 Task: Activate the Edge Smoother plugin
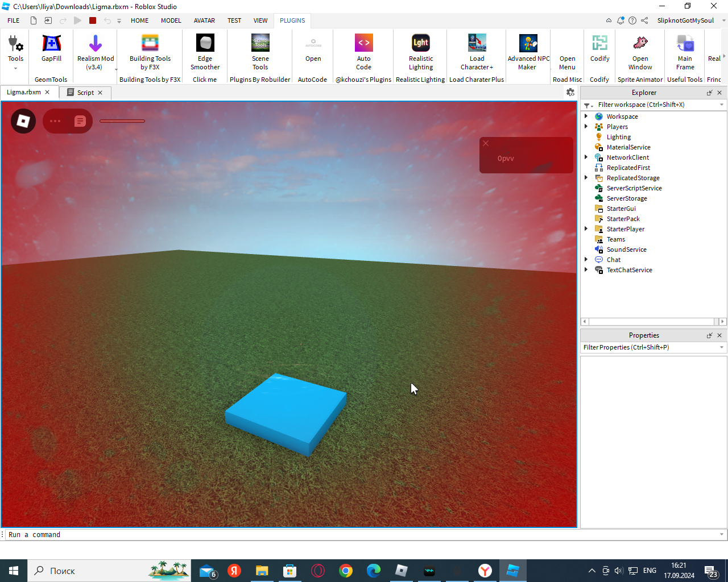[x=205, y=52]
